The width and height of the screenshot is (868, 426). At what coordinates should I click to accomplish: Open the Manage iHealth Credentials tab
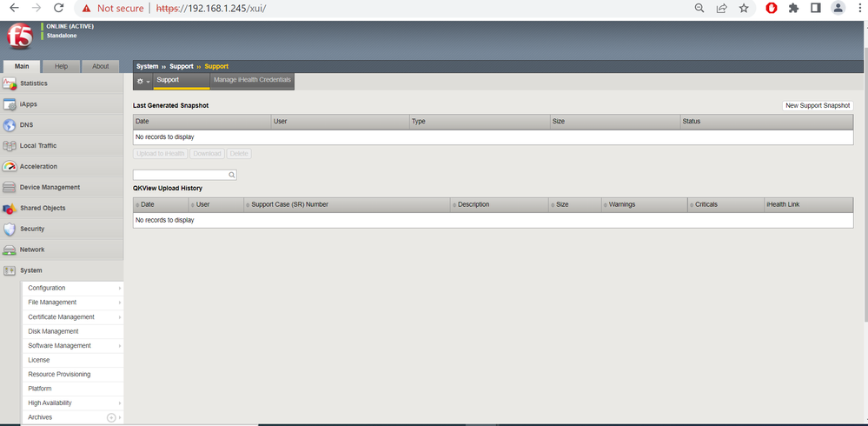(253, 81)
